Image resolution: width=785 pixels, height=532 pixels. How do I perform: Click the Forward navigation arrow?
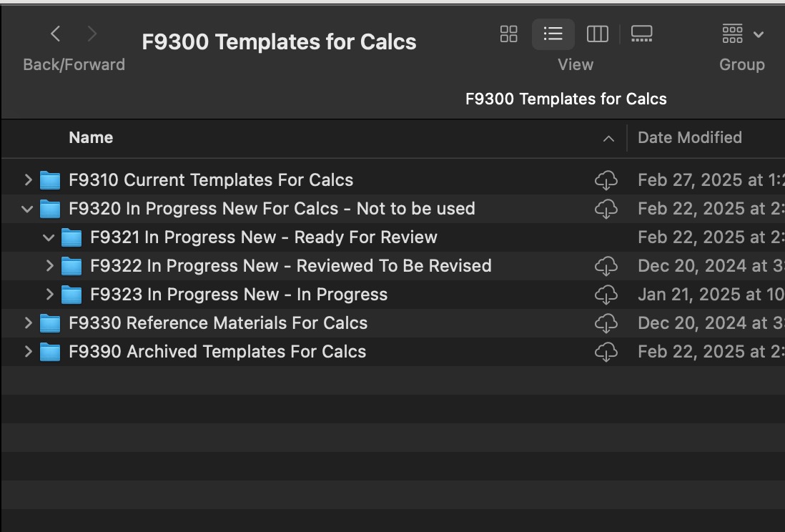tap(92, 34)
